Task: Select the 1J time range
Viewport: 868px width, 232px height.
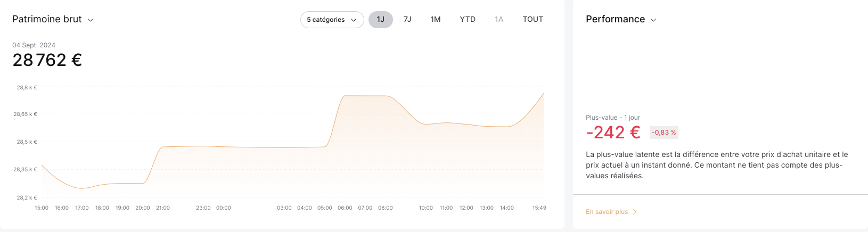Action: [380, 20]
